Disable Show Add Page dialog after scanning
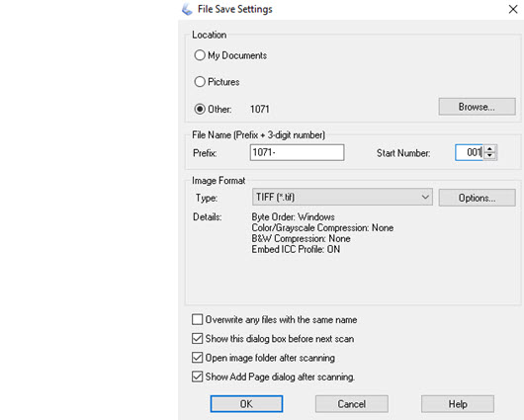 [197, 377]
